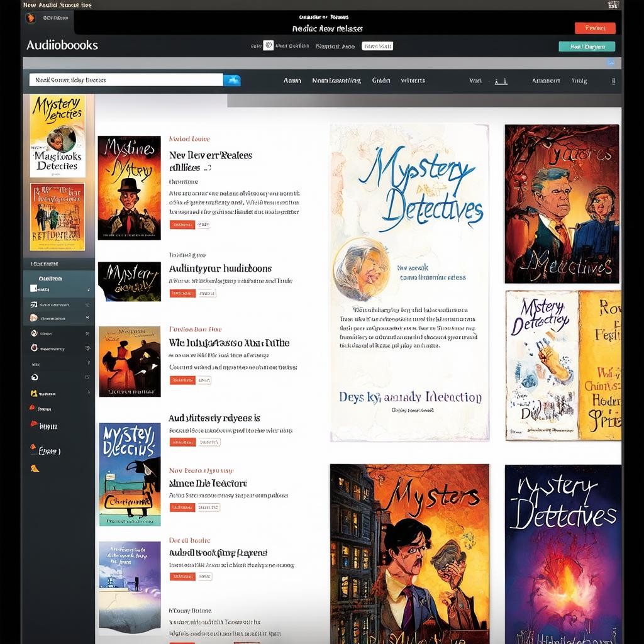Click the blue search button beside the search field
Screen dimensions: 644x644
coord(232,80)
